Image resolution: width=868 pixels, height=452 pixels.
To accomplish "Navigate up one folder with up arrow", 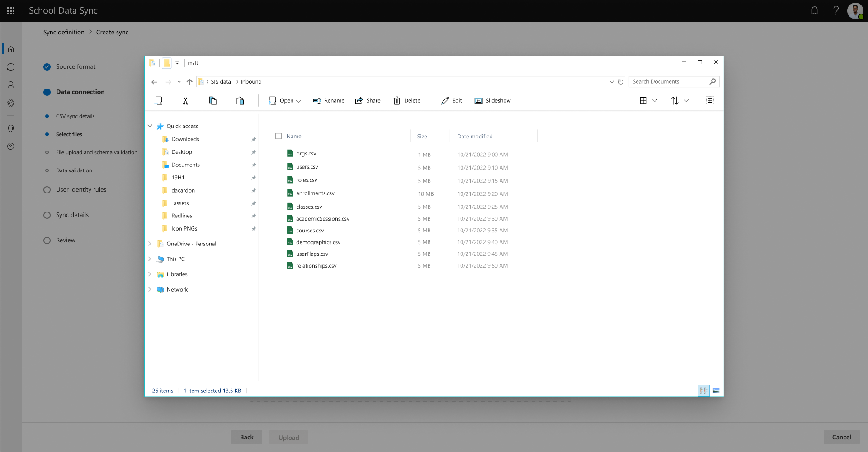I will click(189, 82).
